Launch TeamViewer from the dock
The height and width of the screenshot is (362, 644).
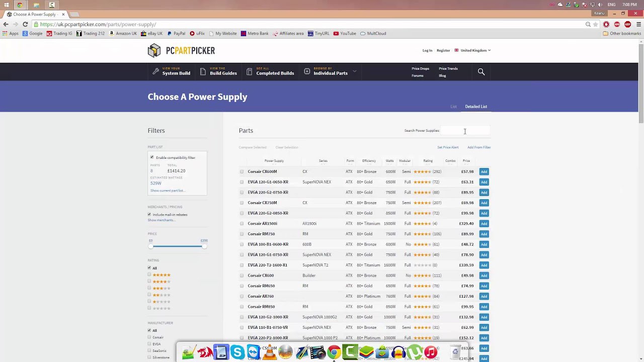tap(253, 352)
